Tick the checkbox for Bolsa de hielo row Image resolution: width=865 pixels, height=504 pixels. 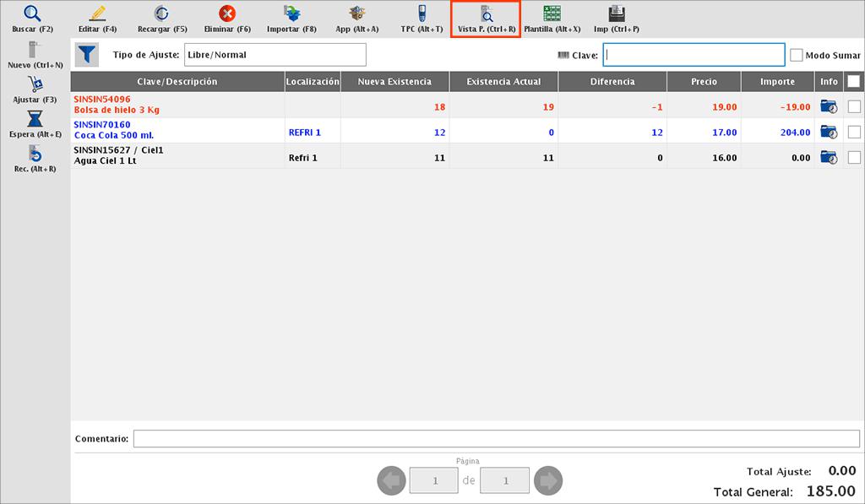pos(854,106)
